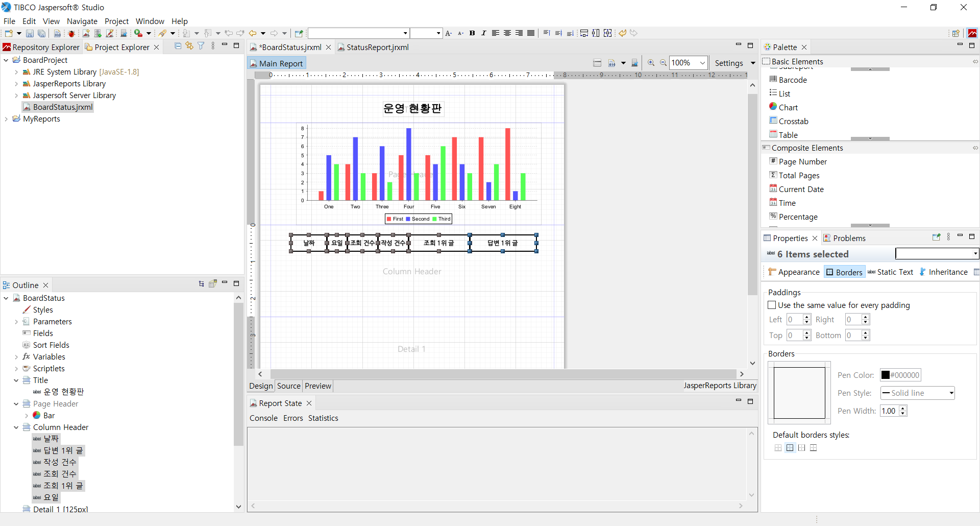This screenshot has width=980, height=526.
Task: Switch to the Repository Explorer tab
Action: 41,47
